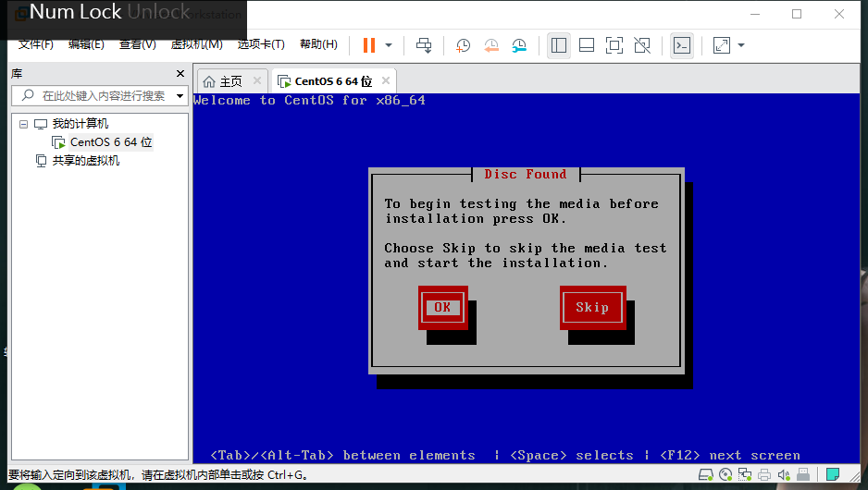The image size is (868, 490).
Task: Toggle the console view icon
Action: tap(682, 45)
